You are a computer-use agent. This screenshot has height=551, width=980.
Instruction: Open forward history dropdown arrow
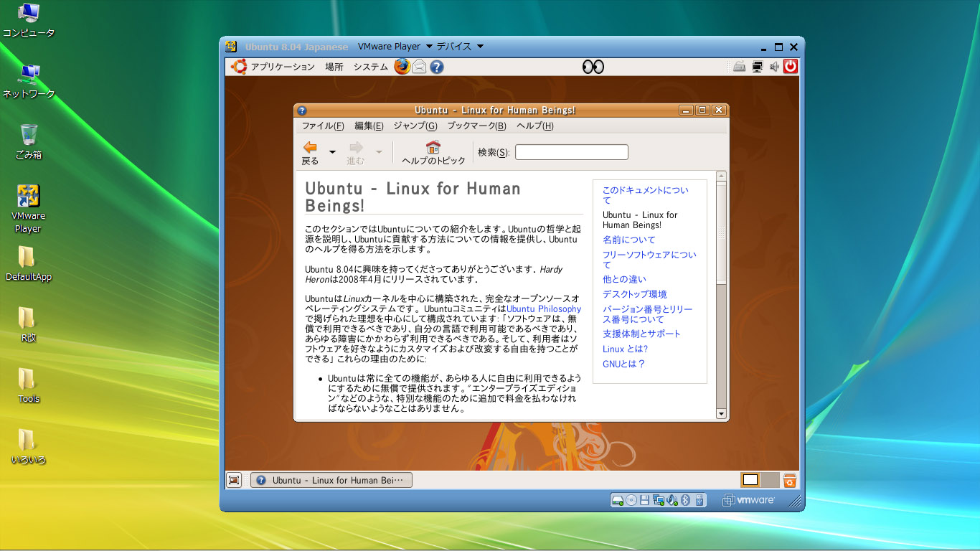click(379, 152)
